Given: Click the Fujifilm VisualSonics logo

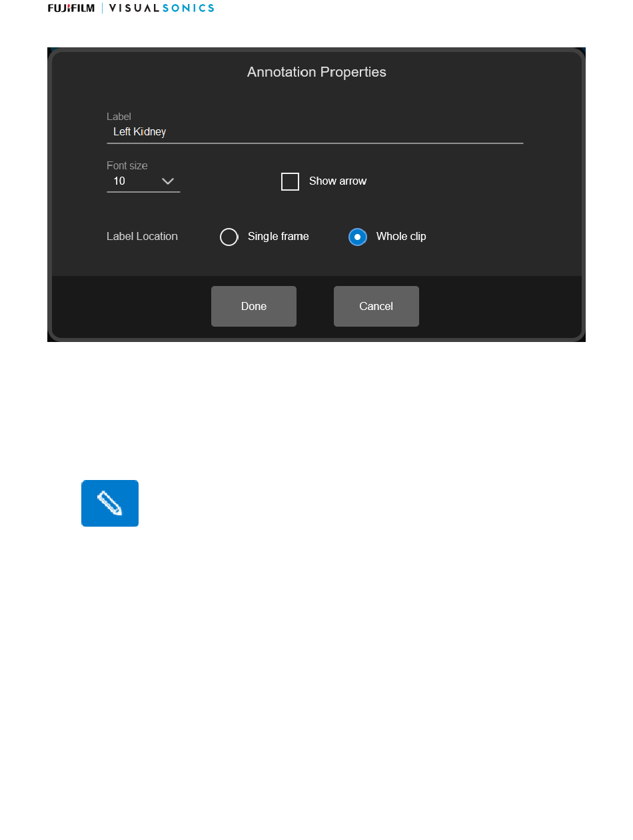Looking at the screenshot, I should click(131, 8).
